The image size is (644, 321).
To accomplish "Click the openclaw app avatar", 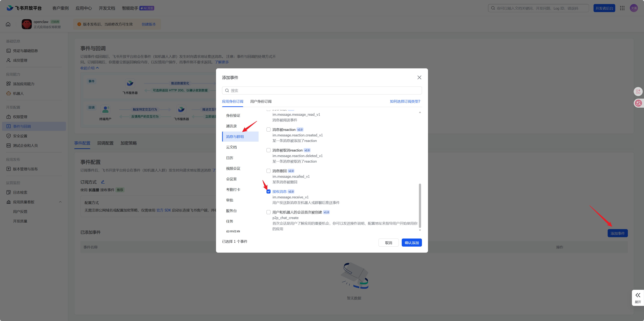I will click(x=27, y=24).
